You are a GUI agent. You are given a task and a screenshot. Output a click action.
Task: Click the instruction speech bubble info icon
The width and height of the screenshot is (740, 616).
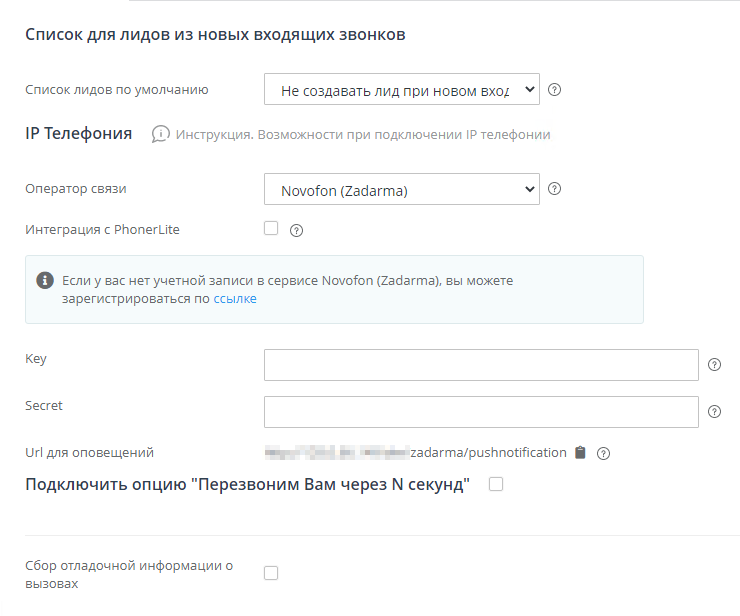pyautogui.click(x=160, y=135)
